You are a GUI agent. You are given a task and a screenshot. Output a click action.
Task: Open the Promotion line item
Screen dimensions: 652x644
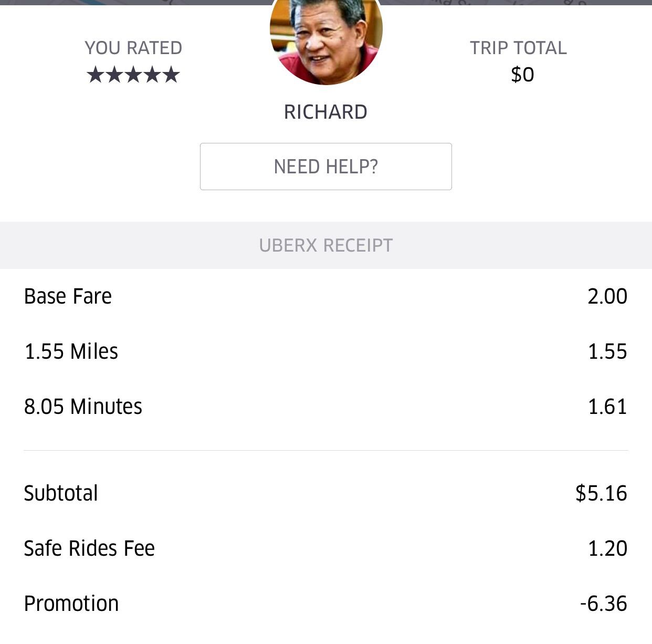(x=71, y=604)
